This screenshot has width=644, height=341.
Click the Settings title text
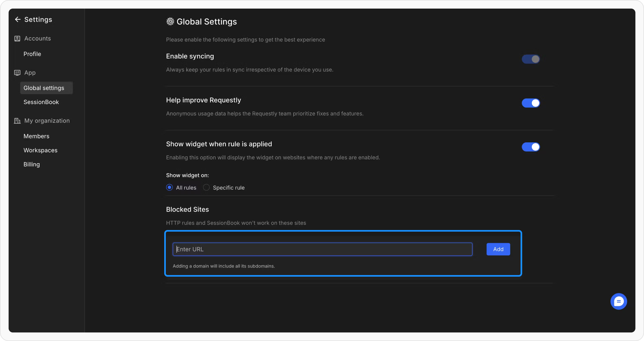point(38,20)
